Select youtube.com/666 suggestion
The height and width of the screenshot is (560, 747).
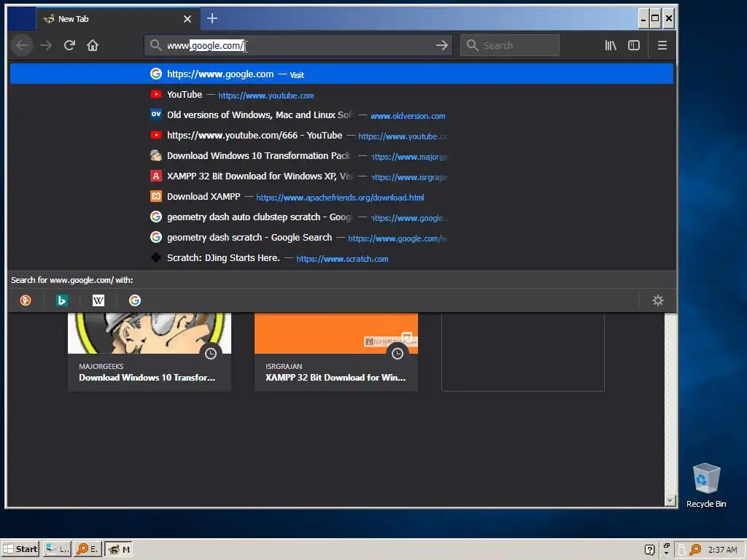pos(341,136)
